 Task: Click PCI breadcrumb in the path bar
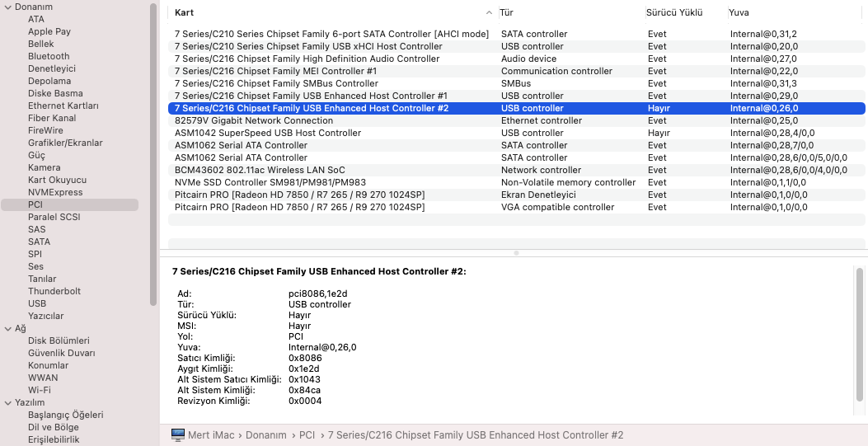click(x=307, y=434)
